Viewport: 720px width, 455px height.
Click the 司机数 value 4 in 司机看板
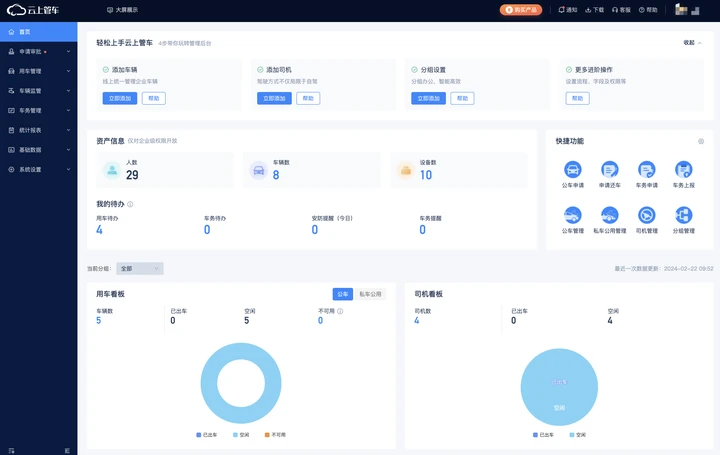(416, 320)
